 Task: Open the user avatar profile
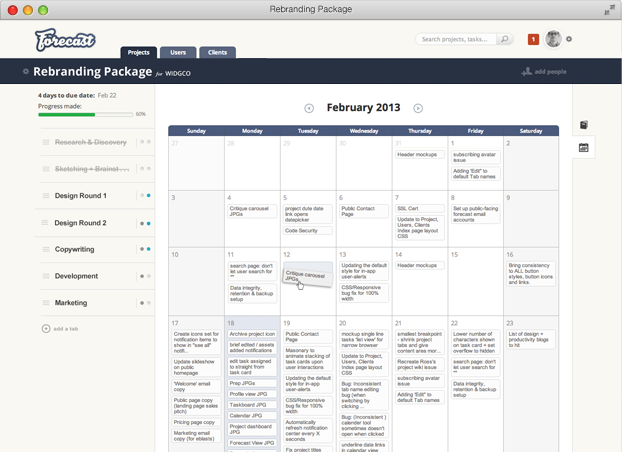click(x=553, y=38)
